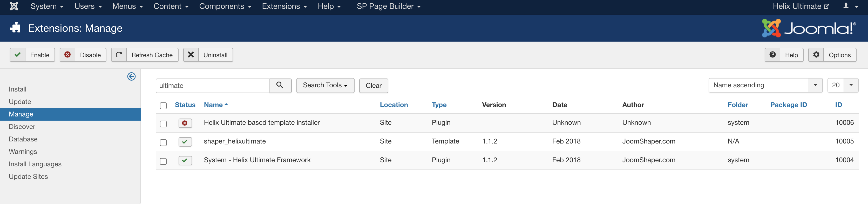868x209 pixels.
Task: Click the magnifier search button
Action: [x=280, y=86]
